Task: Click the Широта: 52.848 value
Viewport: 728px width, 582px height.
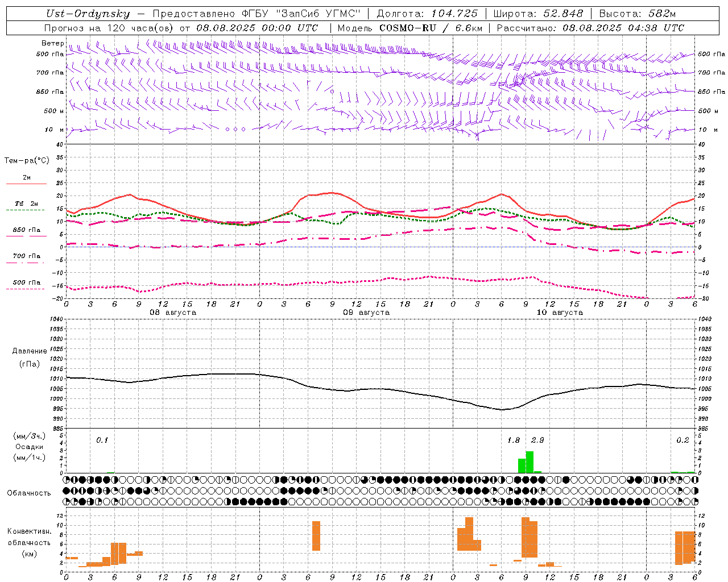Action: [538, 14]
